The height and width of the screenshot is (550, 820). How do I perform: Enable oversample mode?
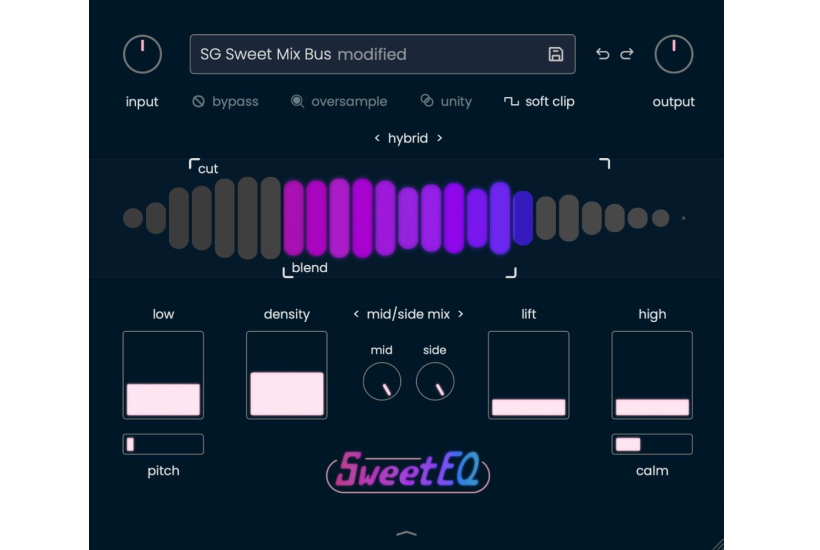pos(339,101)
